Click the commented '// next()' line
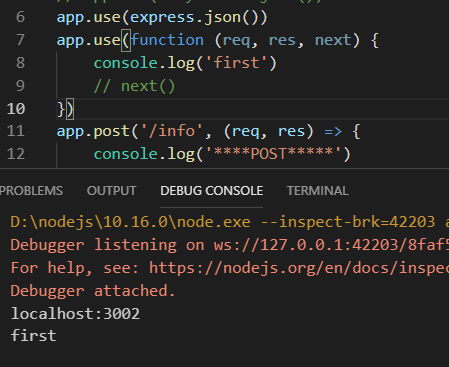449x367 pixels. 134,86
